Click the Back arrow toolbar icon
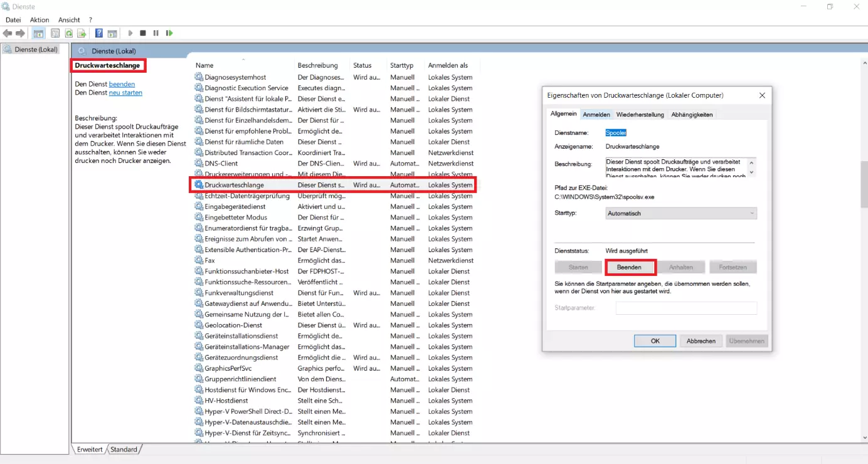Screen dimensions: 868x464 click(8, 33)
